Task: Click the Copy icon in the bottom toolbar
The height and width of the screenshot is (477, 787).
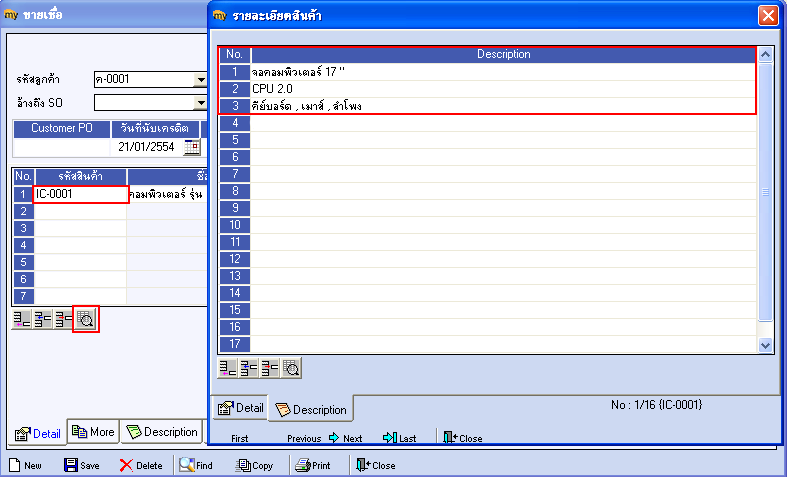Action: [243, 465]
